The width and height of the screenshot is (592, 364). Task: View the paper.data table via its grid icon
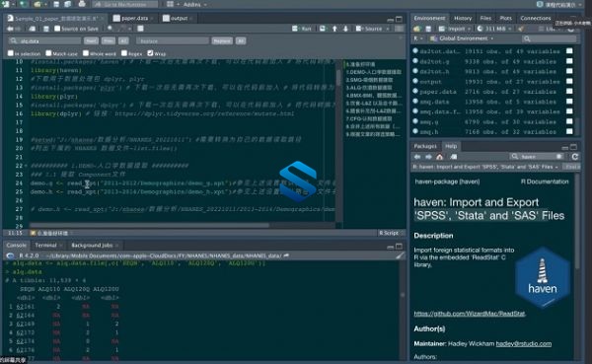click(x=569, y=92)
